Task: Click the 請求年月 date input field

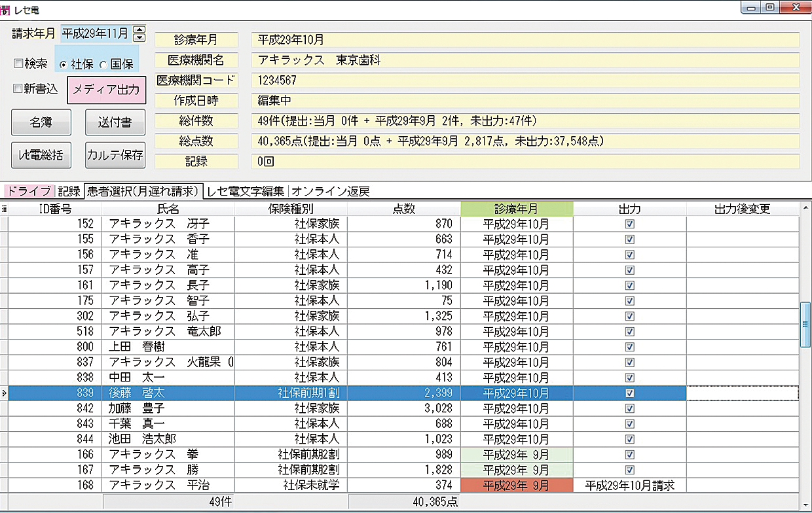Action: point(95,33)
